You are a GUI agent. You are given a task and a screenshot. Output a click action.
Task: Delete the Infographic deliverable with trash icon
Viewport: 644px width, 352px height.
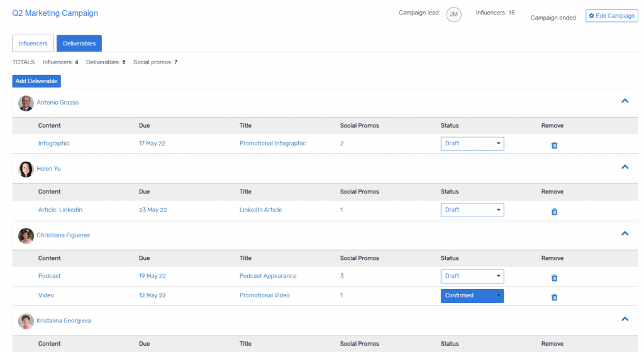point(554,145)
